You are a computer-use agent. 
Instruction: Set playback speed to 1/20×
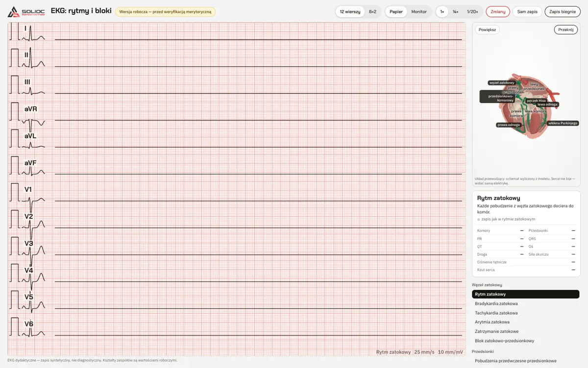pyautogui.click(x=472, y=12)
